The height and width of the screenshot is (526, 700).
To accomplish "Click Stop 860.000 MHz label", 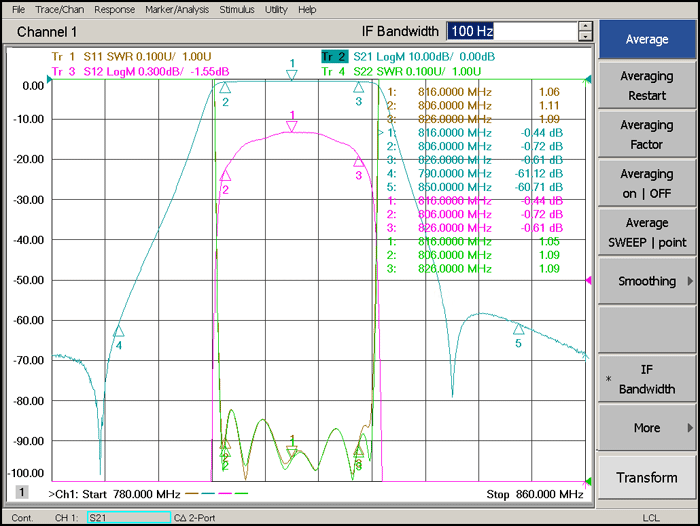I will pyautogui.click(x=535, y=494).
